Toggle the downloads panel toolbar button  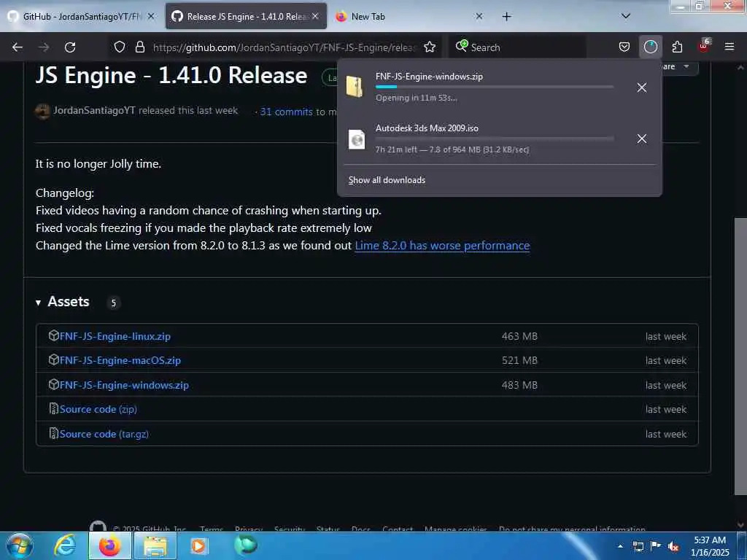click(650, 47)
